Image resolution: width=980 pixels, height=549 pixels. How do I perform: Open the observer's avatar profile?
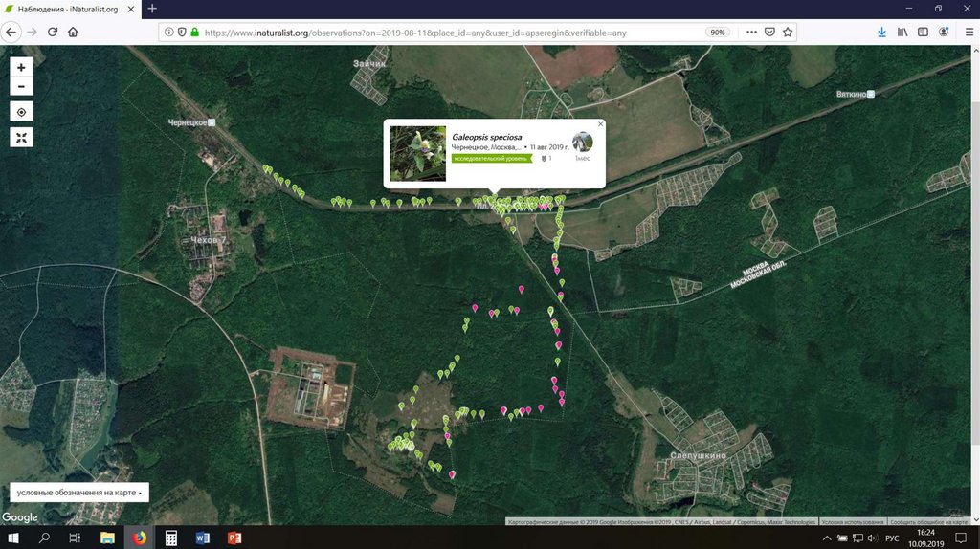pyautogui.click(x=583, y=142)
